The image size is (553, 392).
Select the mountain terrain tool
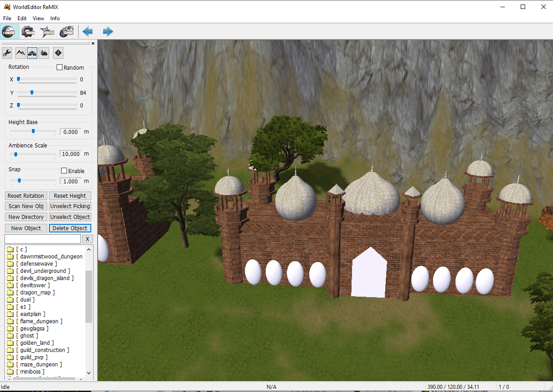tap(20, 53)
